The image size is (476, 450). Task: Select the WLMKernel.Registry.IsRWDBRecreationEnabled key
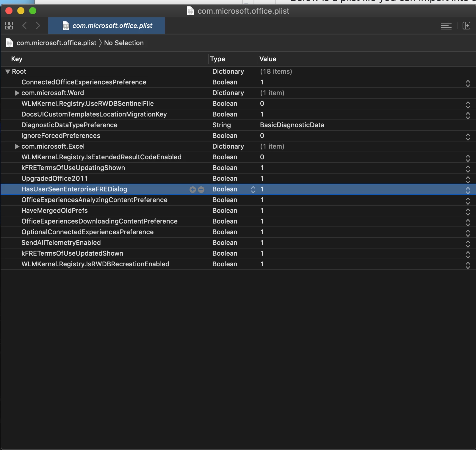click(95, 264)
